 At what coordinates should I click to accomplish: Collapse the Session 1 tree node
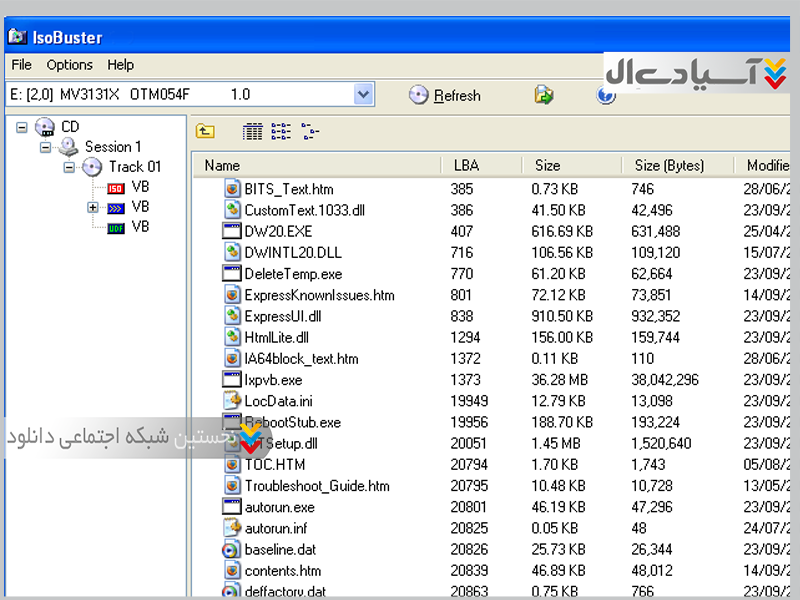45,147
